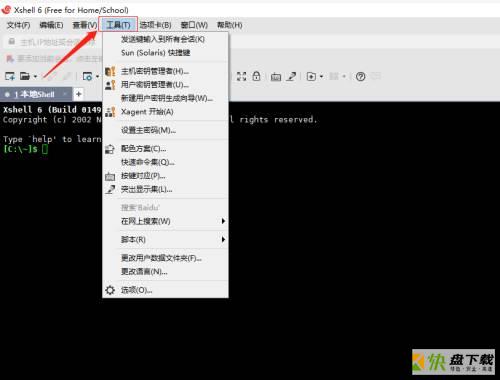Open the 选项卡(B) menu
The height and width of the screenshot is (380, 500).
click(155, 25)
